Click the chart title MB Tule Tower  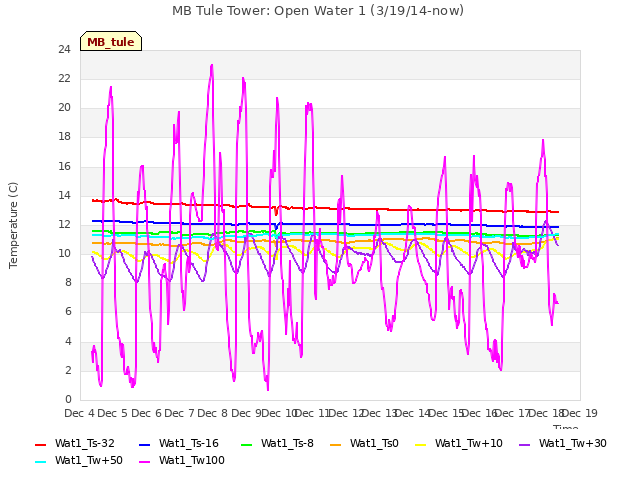point(318,10)
